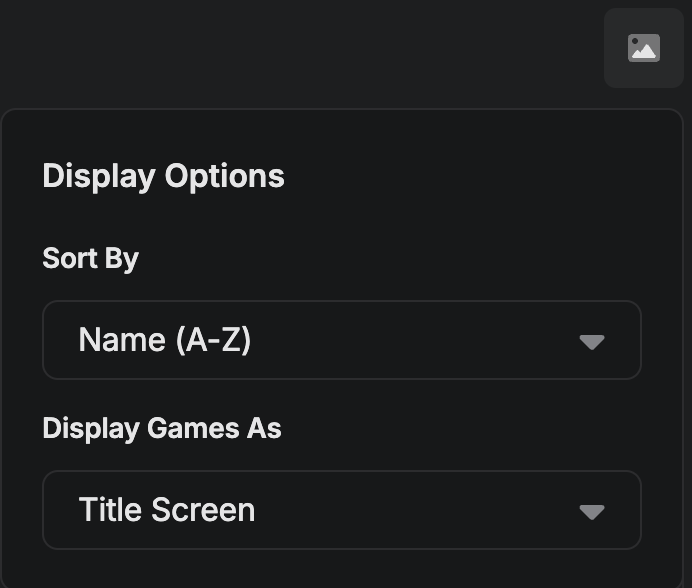The image size is (692, 588).
Task: Click the Title Screen selected value
Action: 167,510
